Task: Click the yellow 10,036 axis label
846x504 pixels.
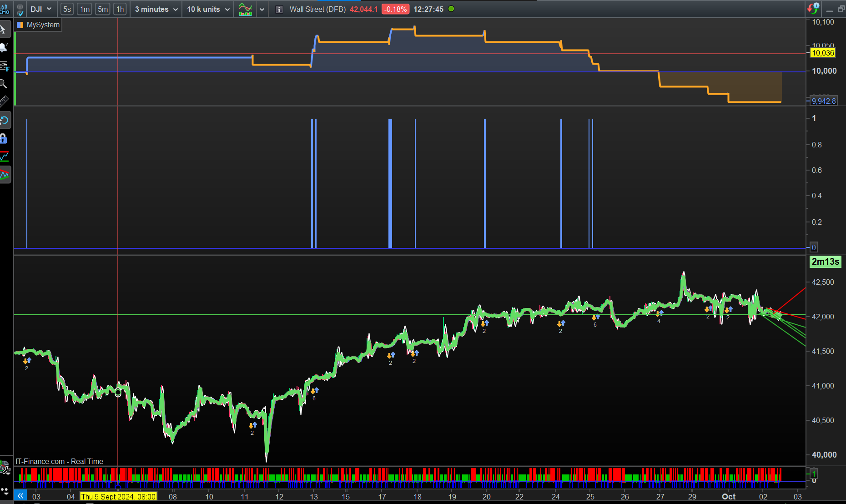Action: tap(823, 53)
